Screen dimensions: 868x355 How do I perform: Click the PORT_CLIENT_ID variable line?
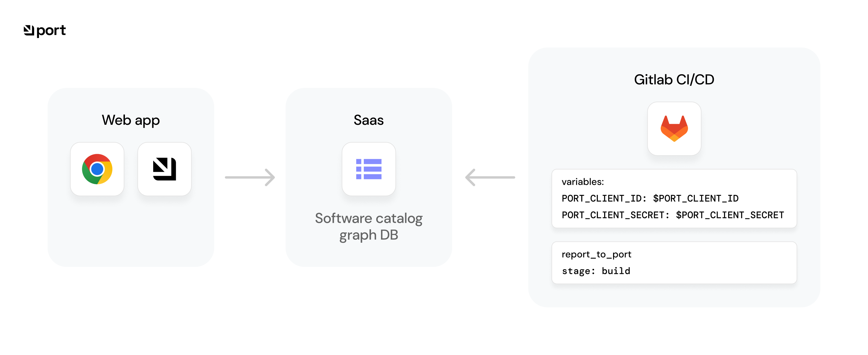[650, 198]
